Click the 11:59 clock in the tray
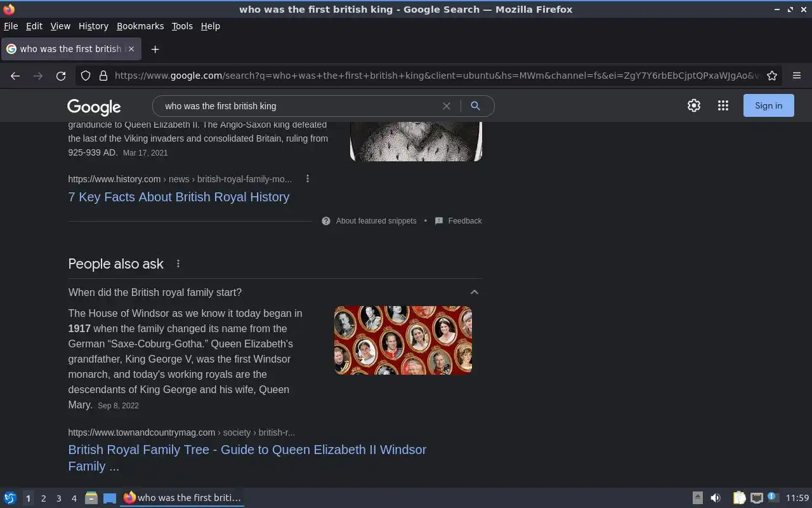812x508 pixels. click(797, 498)
